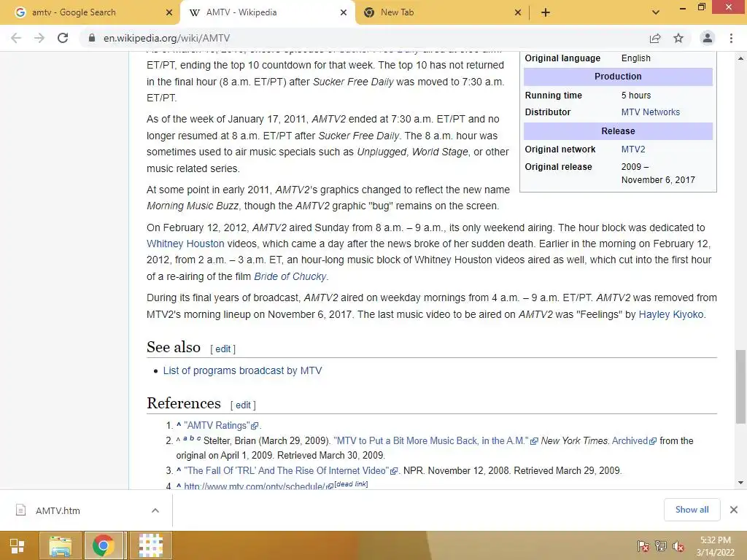747x560 pixels.
Task: Click Show all downloads button
Action: point(692,510)
